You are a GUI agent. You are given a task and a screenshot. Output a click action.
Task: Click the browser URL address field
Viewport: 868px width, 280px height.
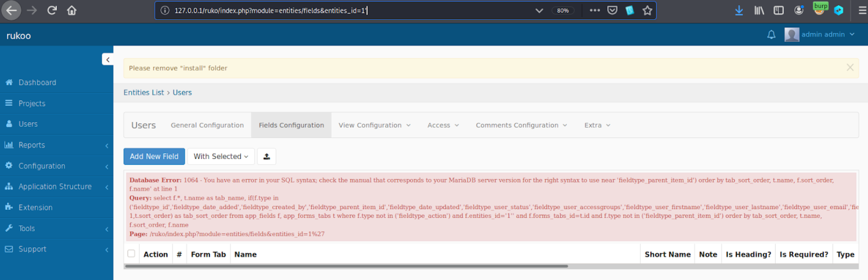pos(346,10)
